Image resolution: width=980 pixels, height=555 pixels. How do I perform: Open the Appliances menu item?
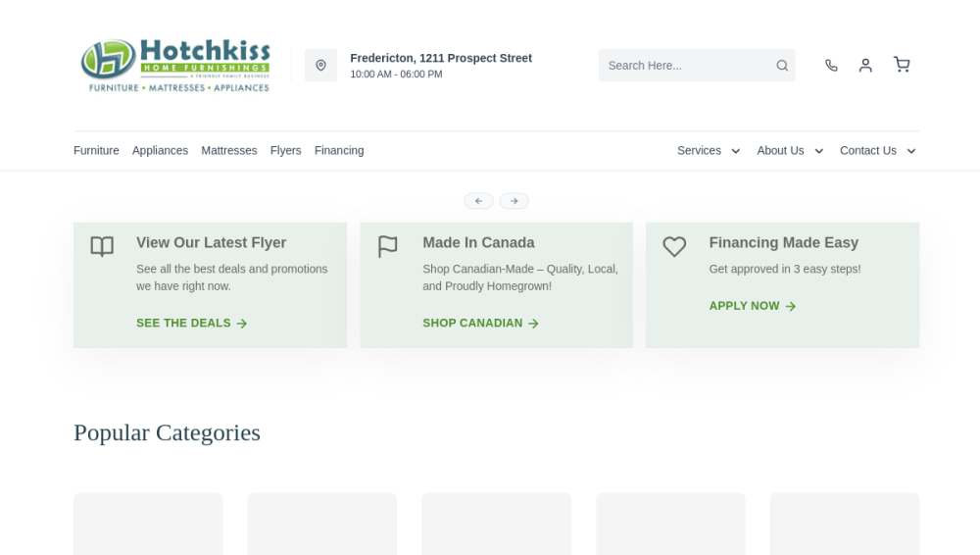160,150
